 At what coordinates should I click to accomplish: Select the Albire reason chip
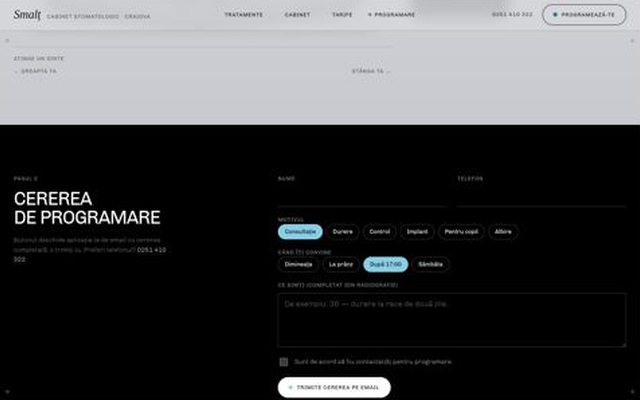(503, 232)
